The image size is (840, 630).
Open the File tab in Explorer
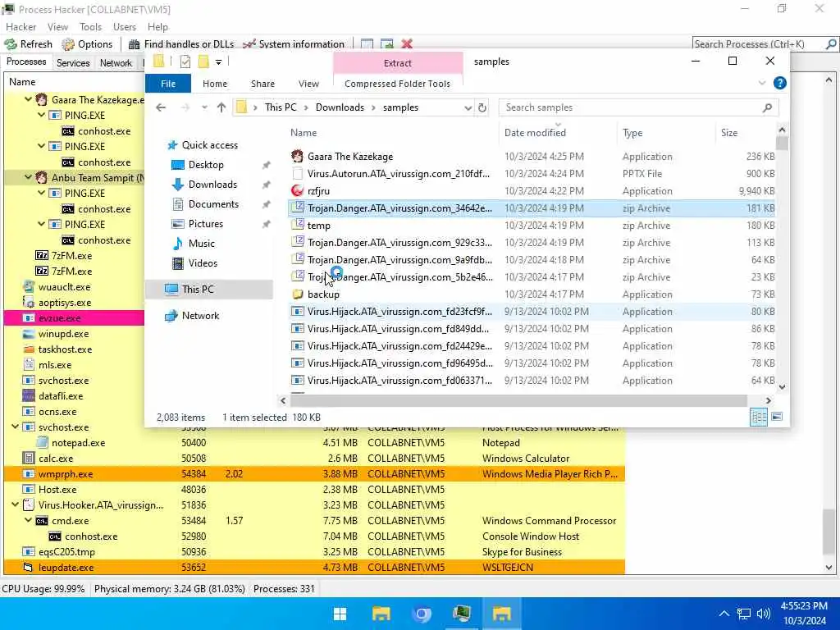pos(168,84)
